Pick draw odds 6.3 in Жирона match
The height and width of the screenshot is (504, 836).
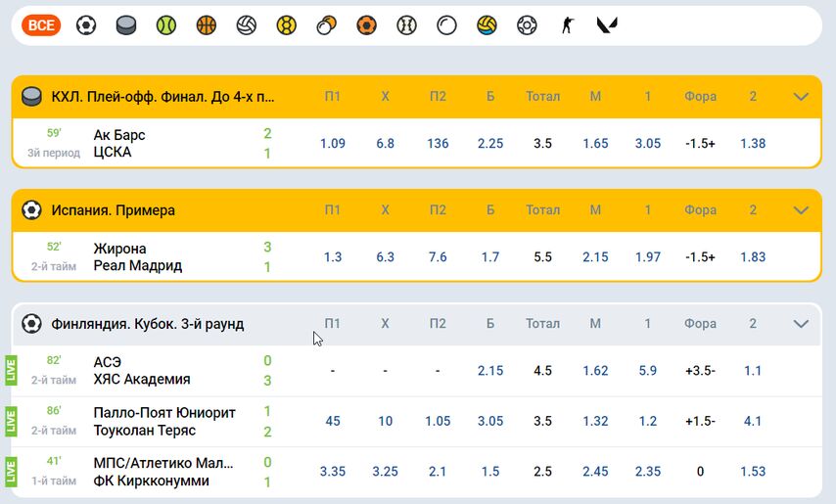(x=386, y=257)
